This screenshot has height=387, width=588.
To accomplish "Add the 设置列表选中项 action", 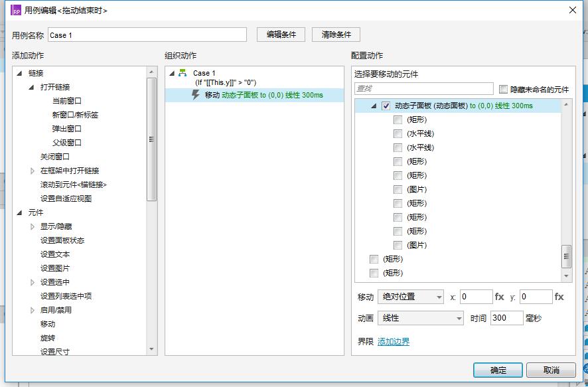I will point(66,296).
